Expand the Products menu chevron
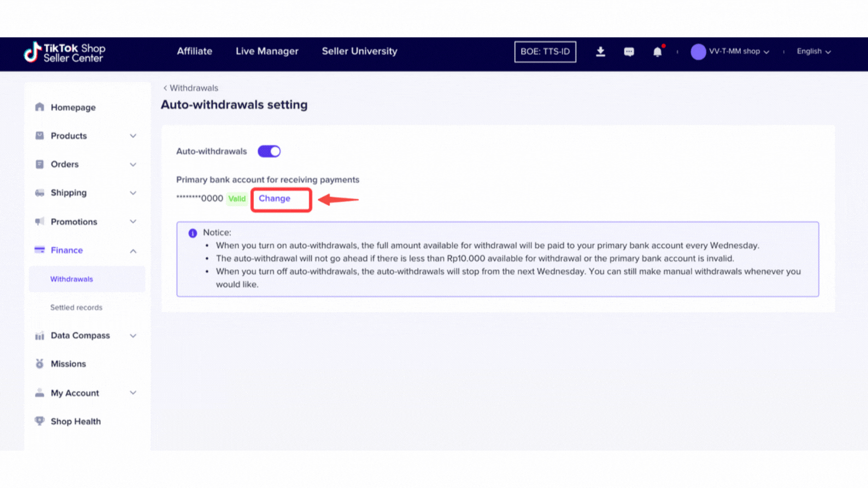 (x=133, y=136)
